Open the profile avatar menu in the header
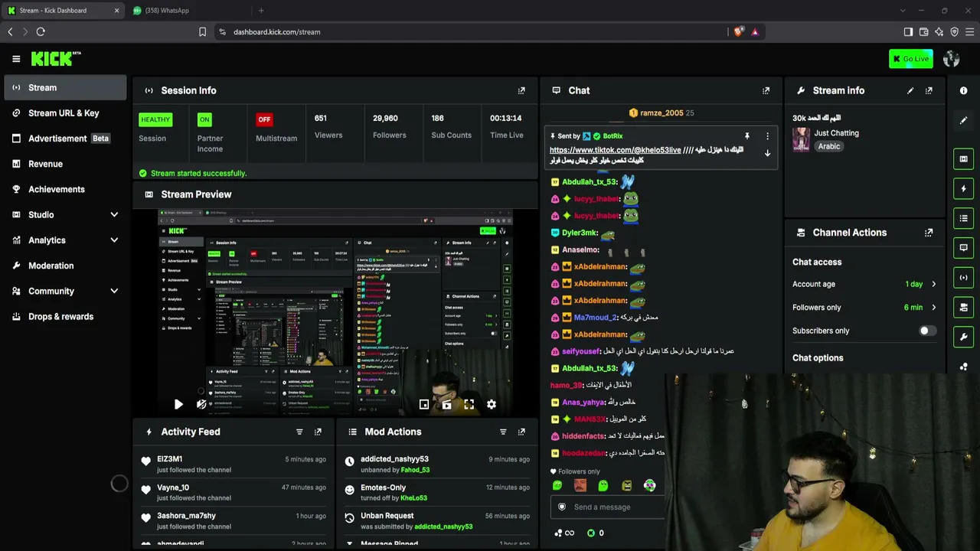The height and width of the screenshot is (551, 980). 952,59
